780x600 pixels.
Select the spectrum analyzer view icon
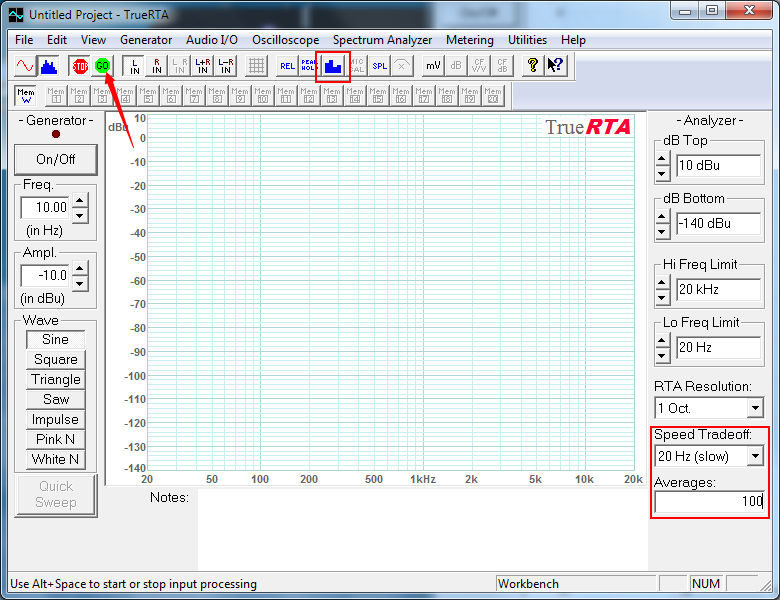pyautogui.click(x=49, y=66)
